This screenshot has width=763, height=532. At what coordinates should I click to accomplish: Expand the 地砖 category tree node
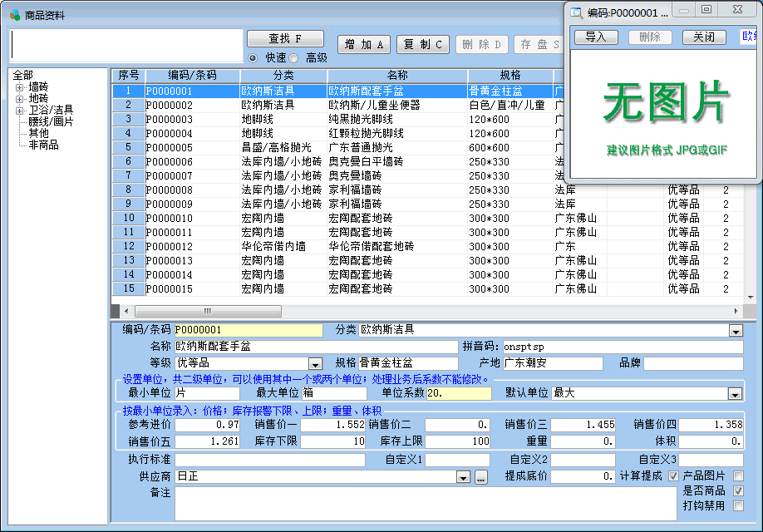20,98
